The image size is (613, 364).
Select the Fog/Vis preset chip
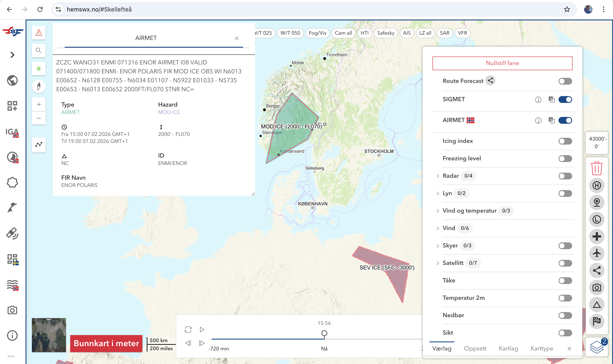(x=317, y=33)
